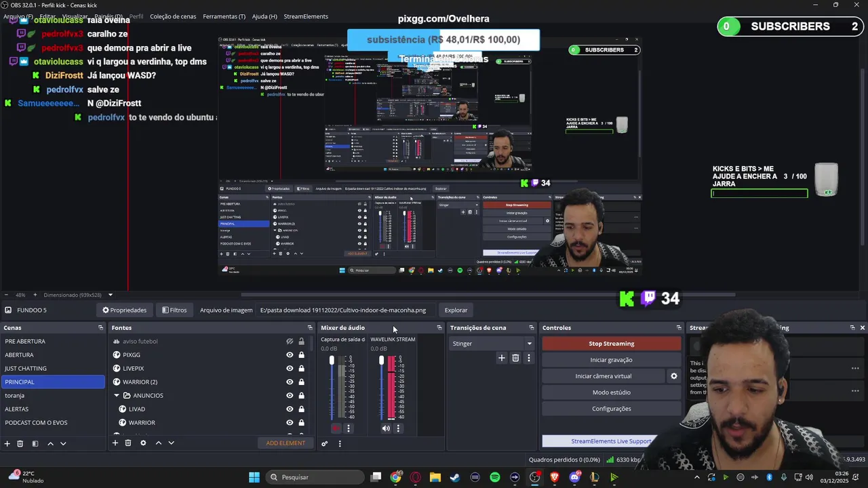The width and height of the screenshot is (868, 488).
Task: Open scene filters icon in Cenas toolbar
Action: (x=35, y=443)
